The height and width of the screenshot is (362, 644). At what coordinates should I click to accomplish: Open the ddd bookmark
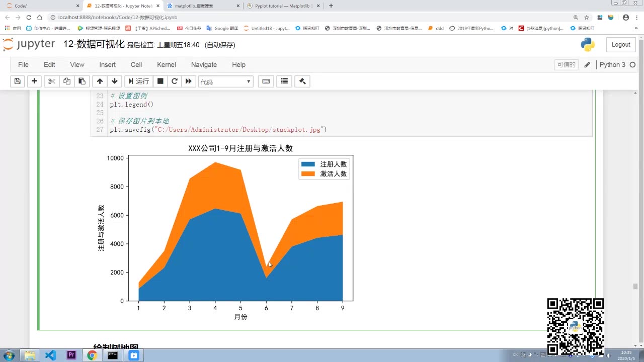click(x=436, y=28)
